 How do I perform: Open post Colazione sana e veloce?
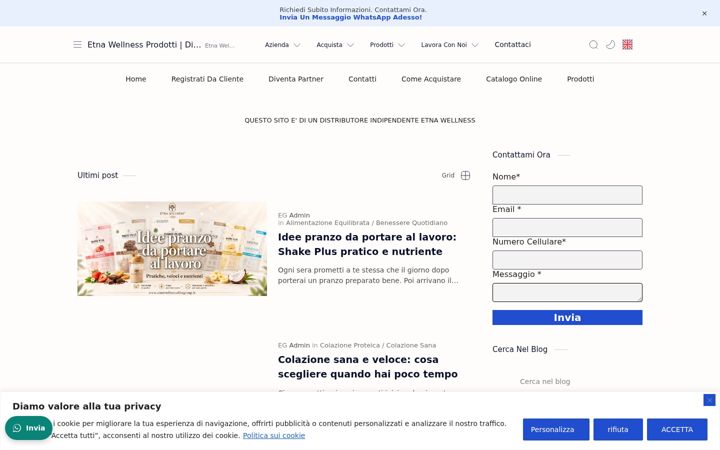(x=368, y=366)
